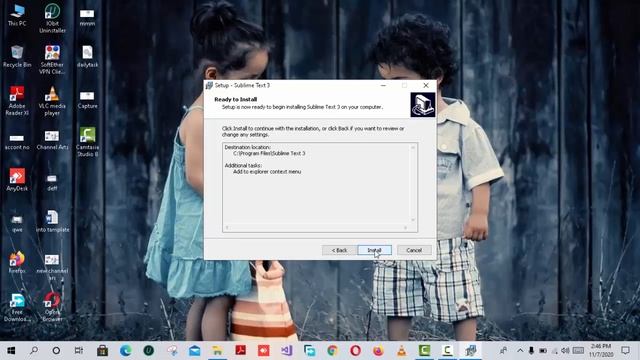640x360 pixels.
Task: Select the AnyDesk desktop icon
Action: tap(17, 180)
